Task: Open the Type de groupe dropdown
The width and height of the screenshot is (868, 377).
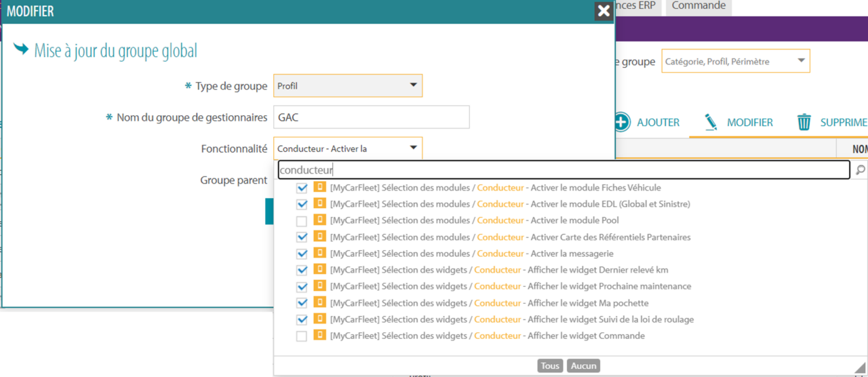Action: click(348, 86)
